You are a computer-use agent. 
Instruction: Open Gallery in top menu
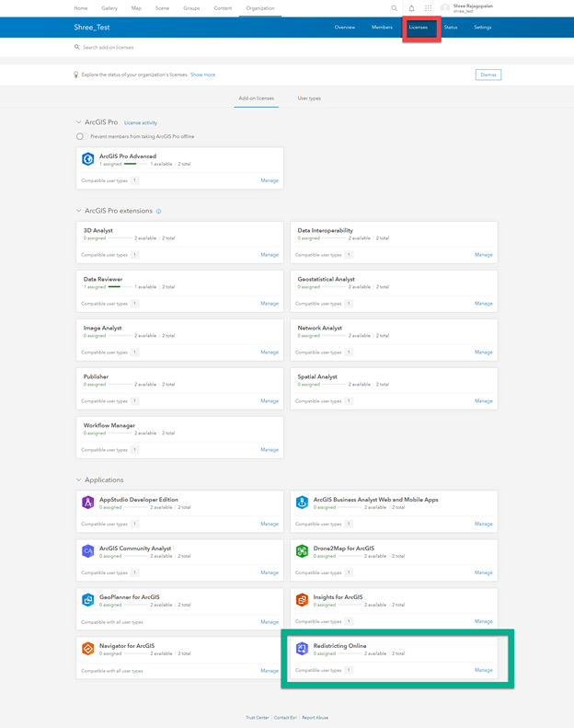tap(109, 8)
